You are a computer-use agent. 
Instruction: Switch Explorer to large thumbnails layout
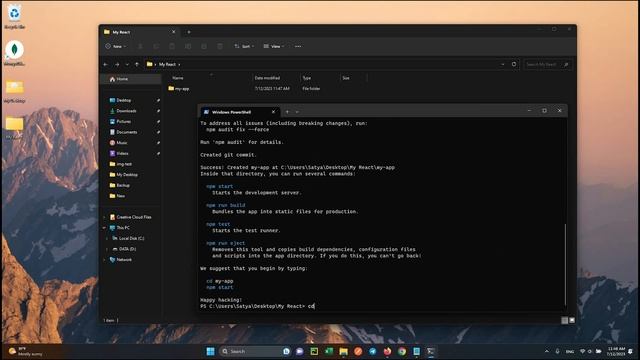[x=572, y=320]
